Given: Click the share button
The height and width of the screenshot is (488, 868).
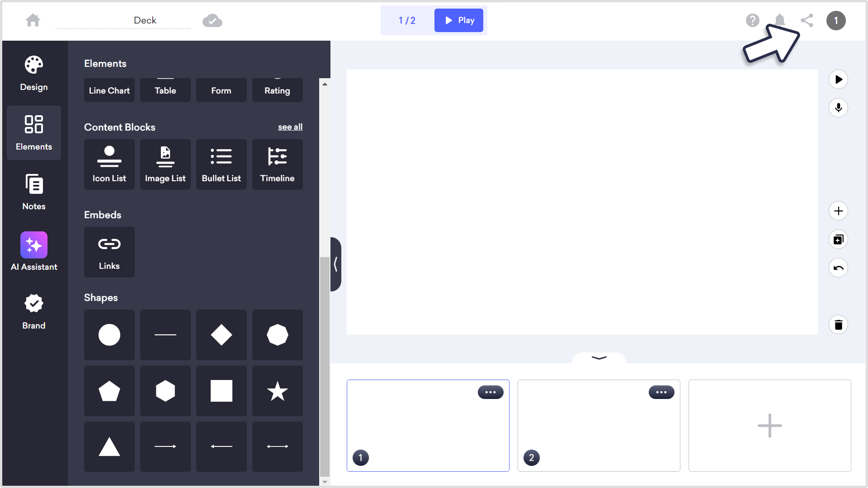Looking at the screenshot, I should tap(807, 20).
